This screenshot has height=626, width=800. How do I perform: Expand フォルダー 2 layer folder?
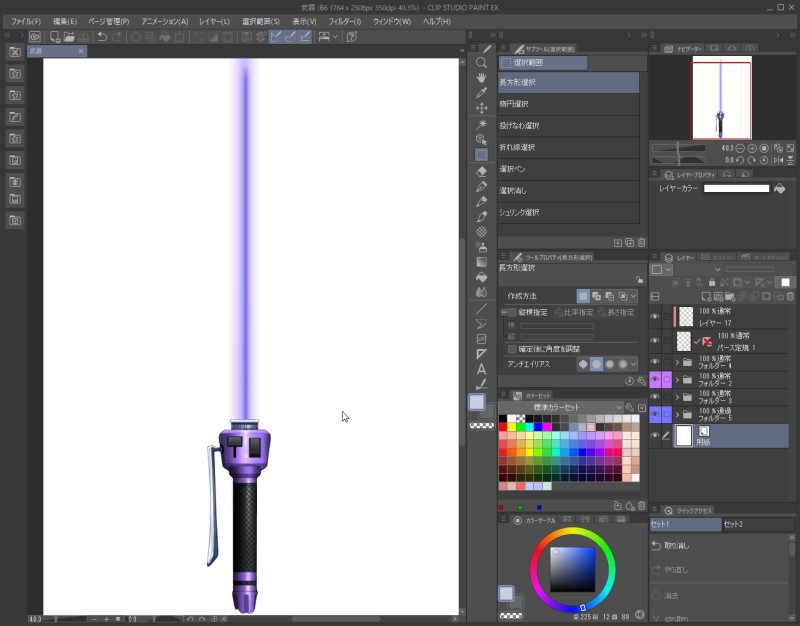click(678, 380)
